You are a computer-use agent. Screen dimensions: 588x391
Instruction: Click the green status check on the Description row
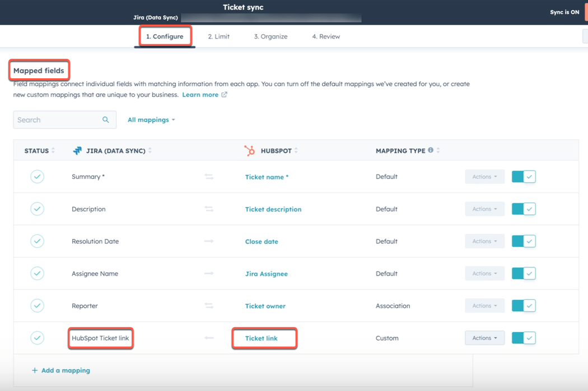coord(37,209)
